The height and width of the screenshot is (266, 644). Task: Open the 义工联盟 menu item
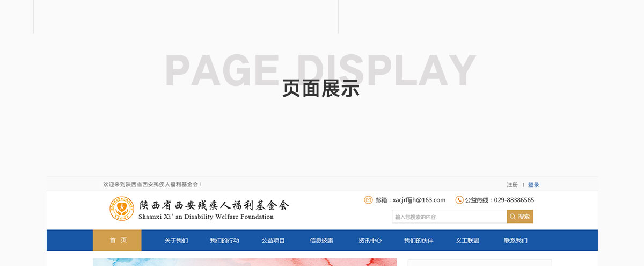point(467,241)
